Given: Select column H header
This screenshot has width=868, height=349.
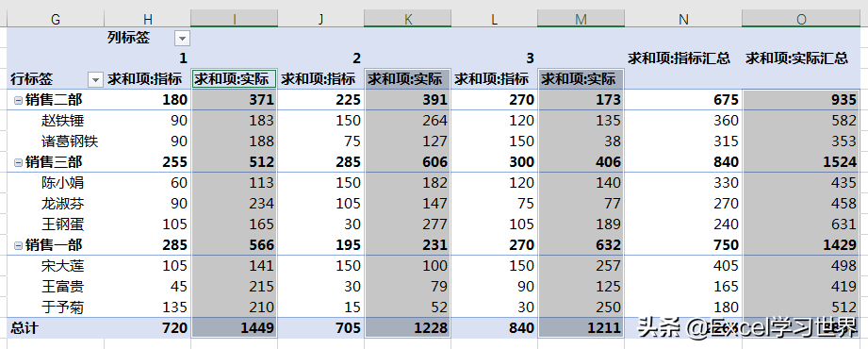Looking at the screenshot, I should coord(147,20).
